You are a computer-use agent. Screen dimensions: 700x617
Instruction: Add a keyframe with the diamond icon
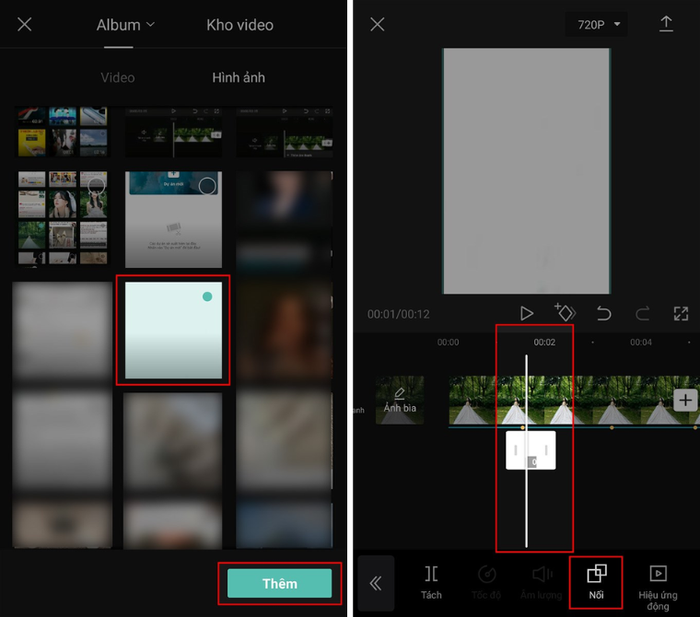(564, 313)
